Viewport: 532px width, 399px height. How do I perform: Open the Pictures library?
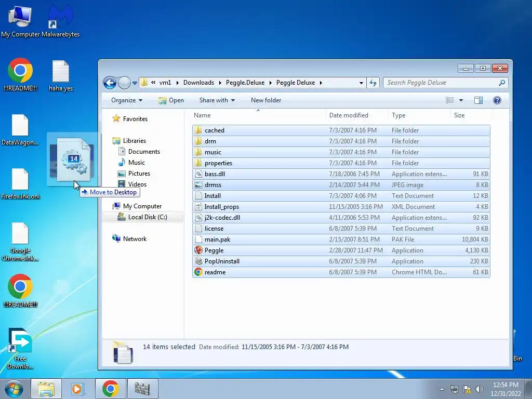tap(134, 174)
